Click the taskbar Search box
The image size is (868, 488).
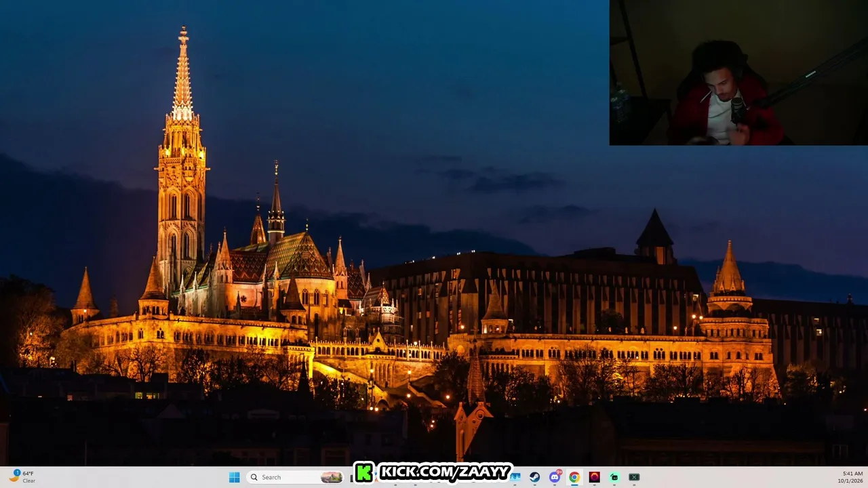point(296,477)
